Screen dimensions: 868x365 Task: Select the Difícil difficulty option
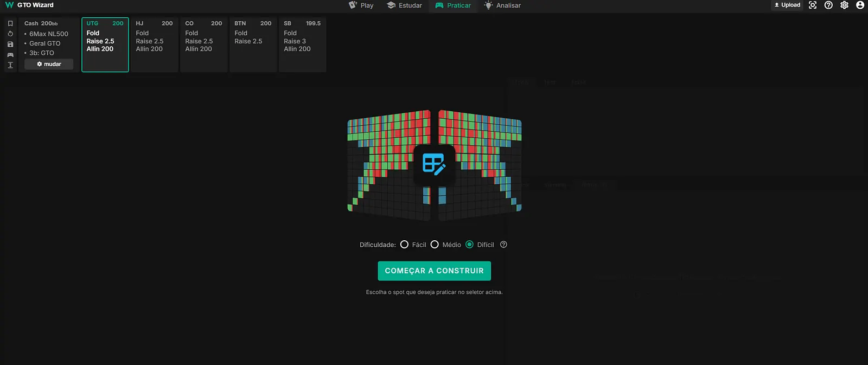[470, 245]
